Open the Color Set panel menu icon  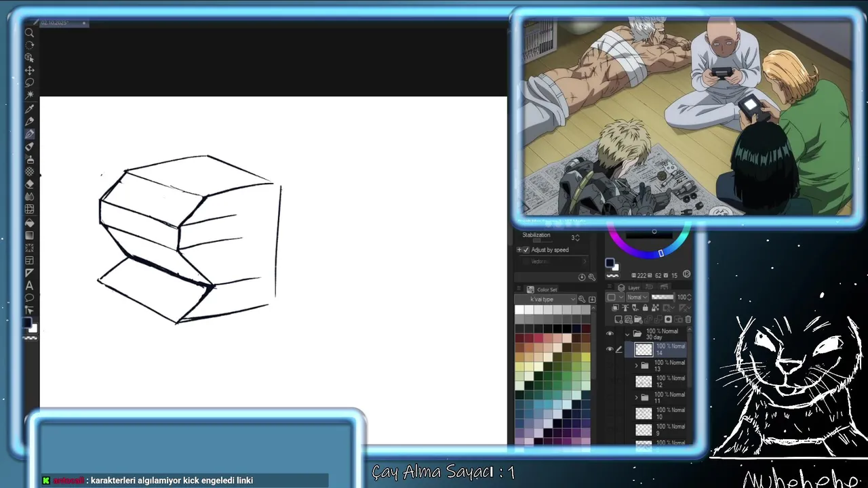(519, 288)
